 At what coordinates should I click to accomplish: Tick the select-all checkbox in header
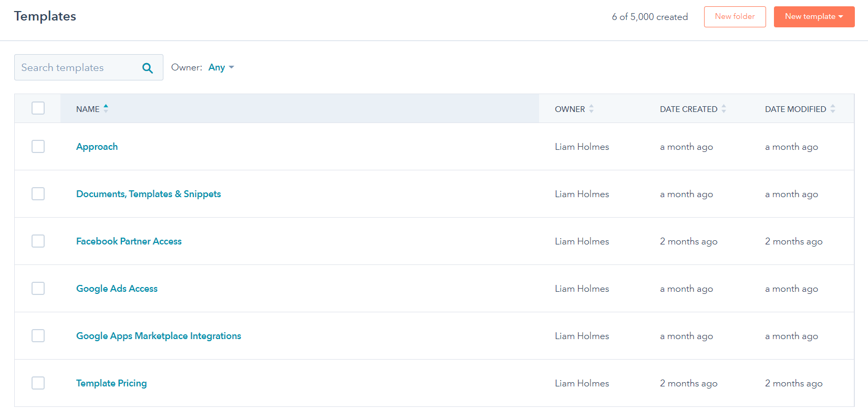pos(38,108)
